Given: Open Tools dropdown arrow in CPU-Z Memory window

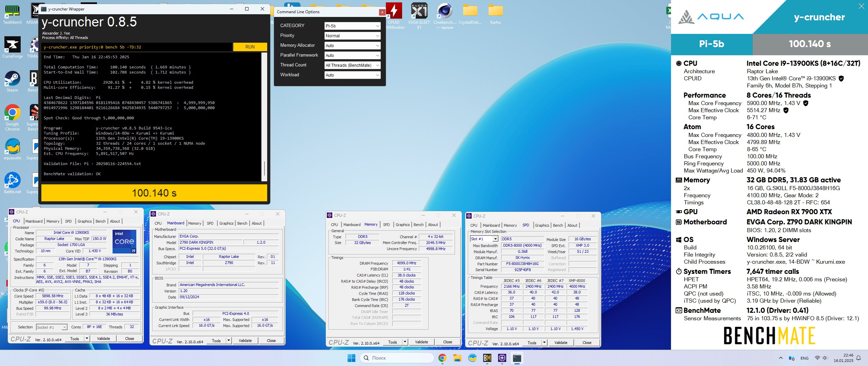Looking at the screenshot, I should coord(405,342).
